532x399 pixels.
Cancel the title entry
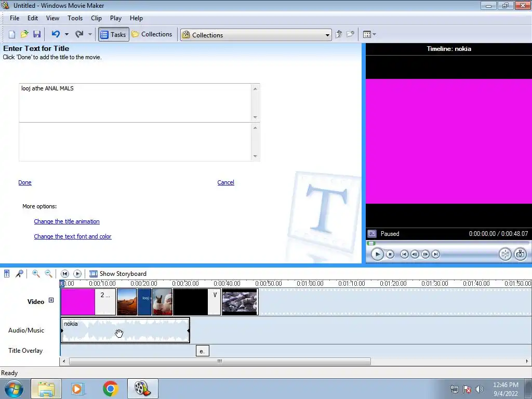tap(225, 182)
